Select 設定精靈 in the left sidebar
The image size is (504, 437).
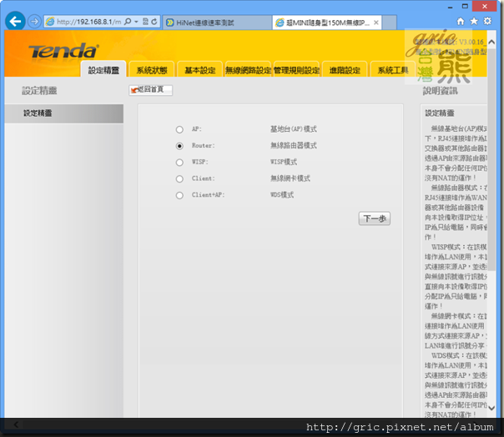coord(63,113)
